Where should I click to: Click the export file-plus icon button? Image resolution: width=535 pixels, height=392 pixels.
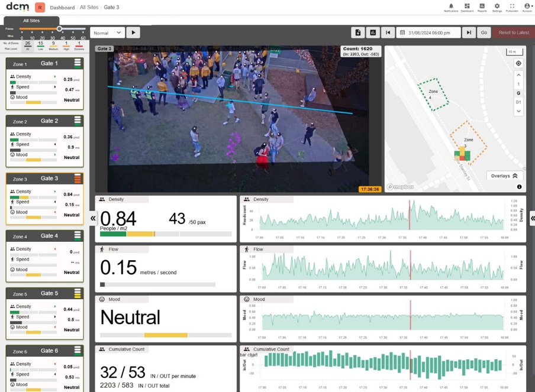358,33
